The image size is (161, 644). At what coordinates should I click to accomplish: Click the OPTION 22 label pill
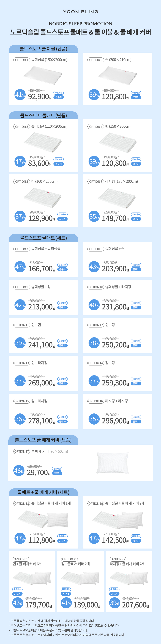(x=118, y=559)
